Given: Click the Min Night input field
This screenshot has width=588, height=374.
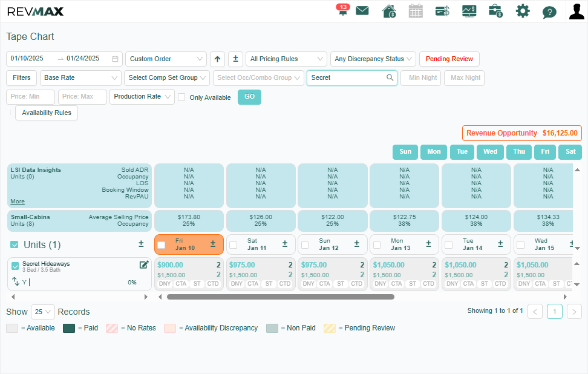Looking at the screenshot, I should pyautogui.click(x=421, y=78).
